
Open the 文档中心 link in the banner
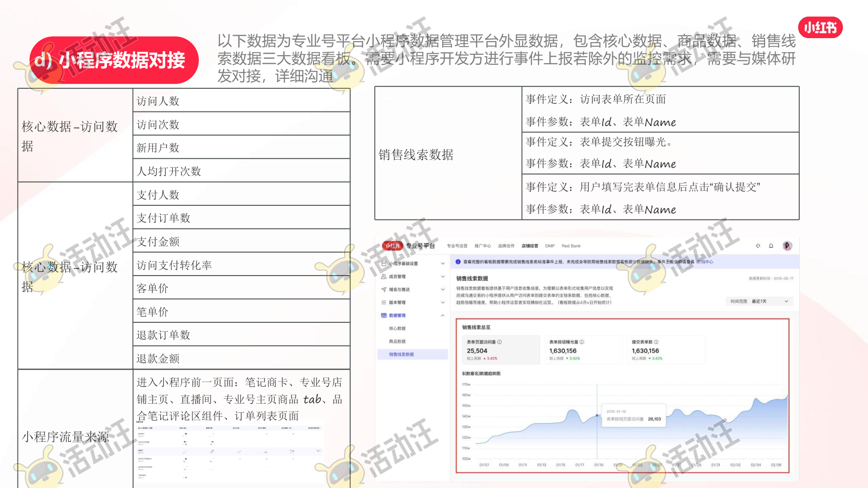click(705, 262)
